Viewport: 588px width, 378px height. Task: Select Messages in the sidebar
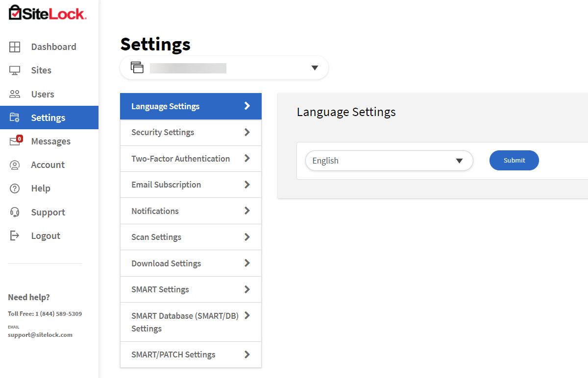pyautogui.click(x=50, y=142)
